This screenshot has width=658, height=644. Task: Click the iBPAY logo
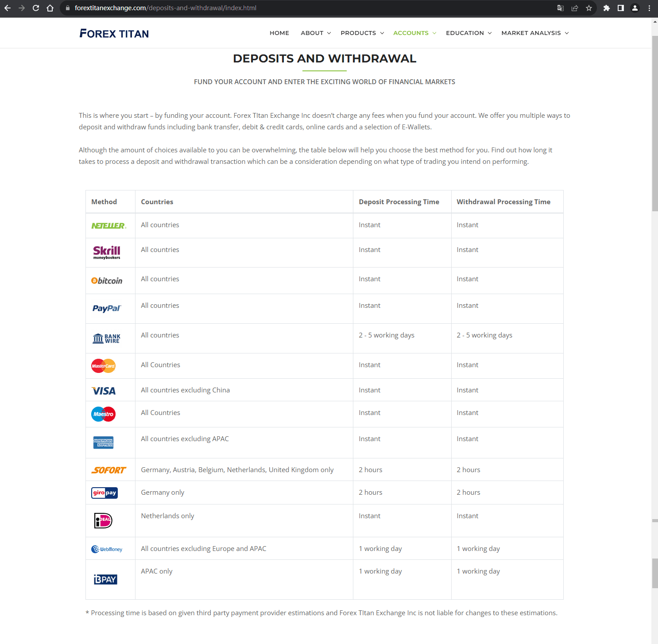click(105, 579)
